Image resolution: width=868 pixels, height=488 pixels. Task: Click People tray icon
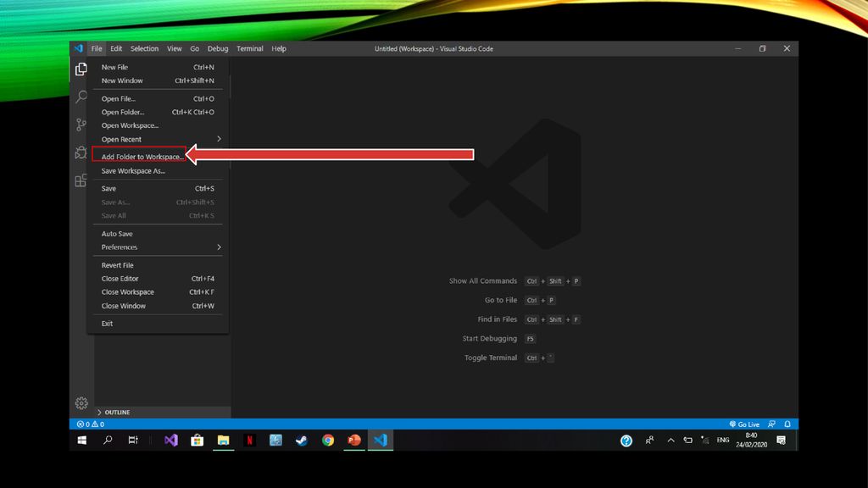pyautogui.click(x=649, y=441)
